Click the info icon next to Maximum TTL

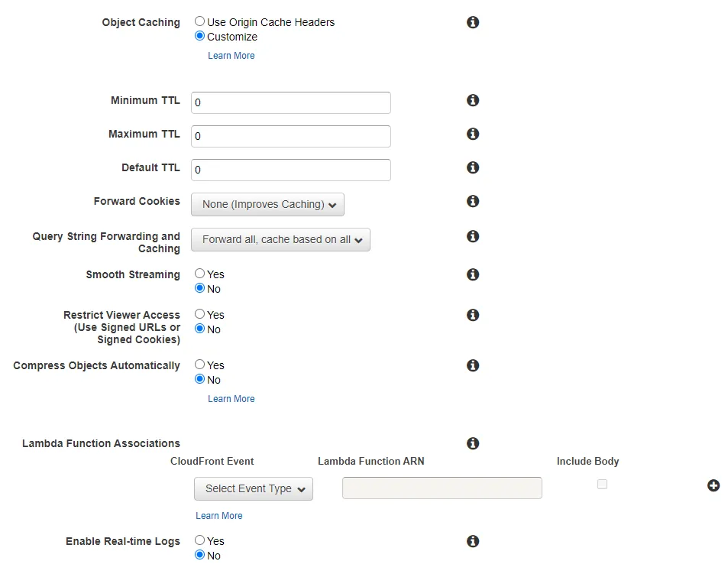(473, 135)
